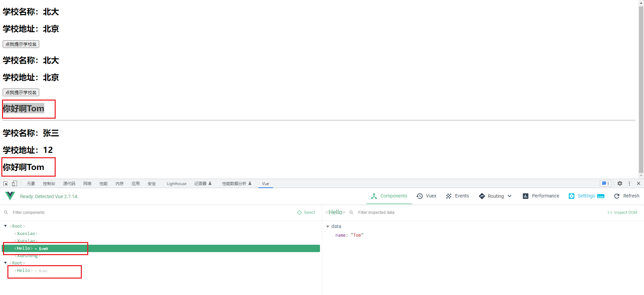Collapse the second Root tree node

(x=5, y=263)
